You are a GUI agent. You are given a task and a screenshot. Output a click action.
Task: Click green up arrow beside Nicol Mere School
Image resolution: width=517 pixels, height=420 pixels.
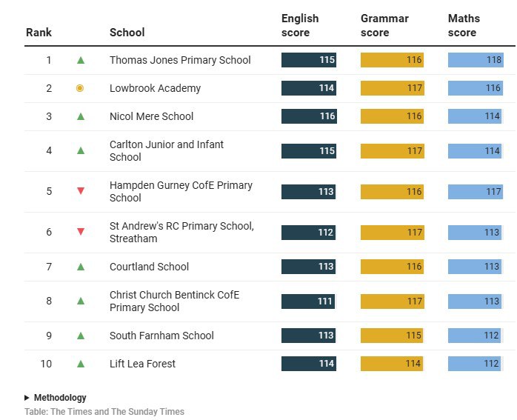[x=81, y=116]
